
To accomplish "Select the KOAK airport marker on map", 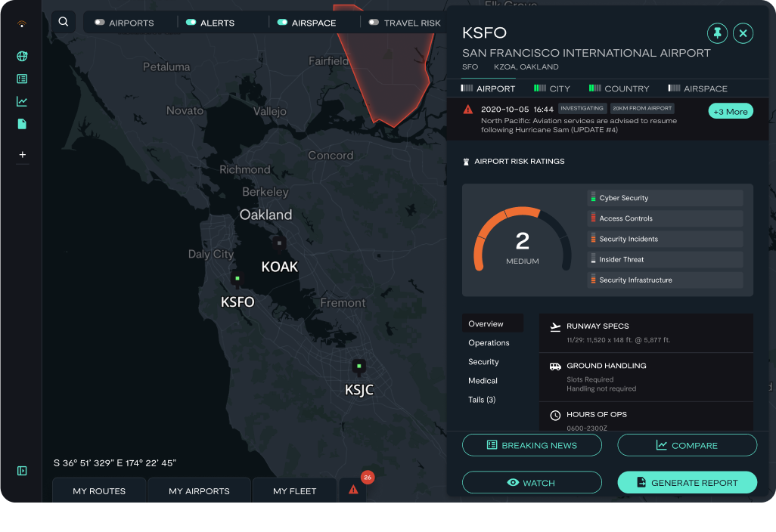I will (x=279, y=243).
